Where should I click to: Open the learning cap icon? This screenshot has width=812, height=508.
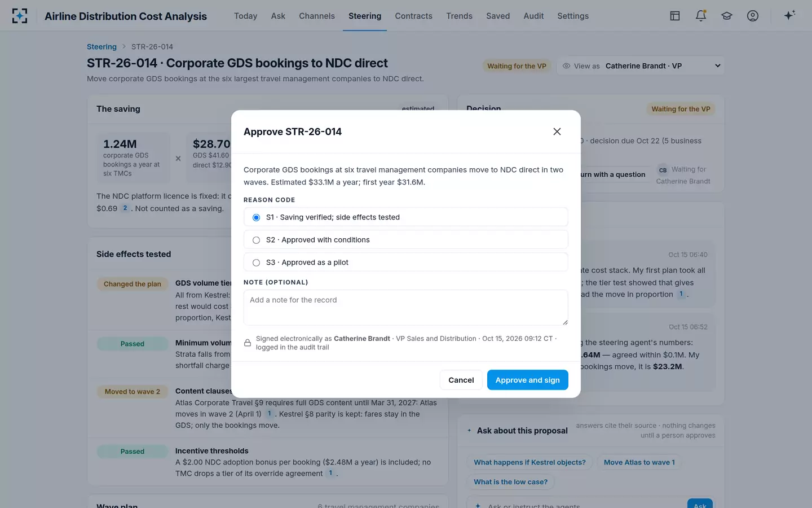click(x=727, y=16)
